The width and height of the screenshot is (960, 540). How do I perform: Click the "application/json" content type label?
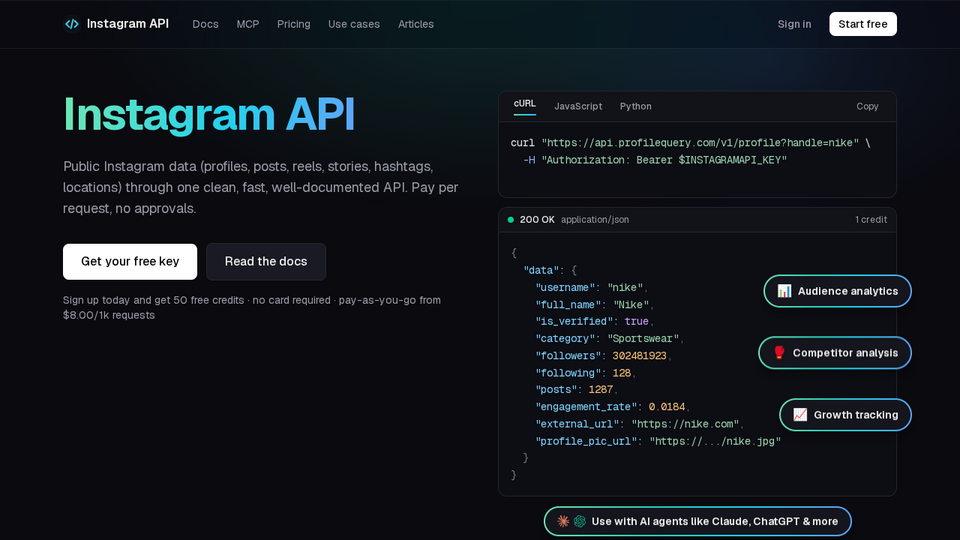click(x=594, y=219)
